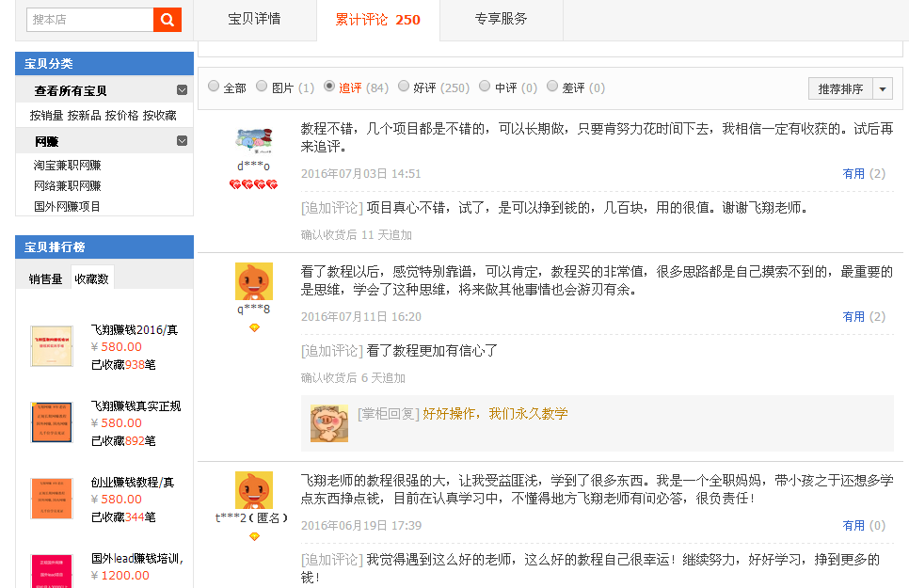Click reviewer d***o's avatar image
This screenshot has height=588, width=909.
[253, 140]
